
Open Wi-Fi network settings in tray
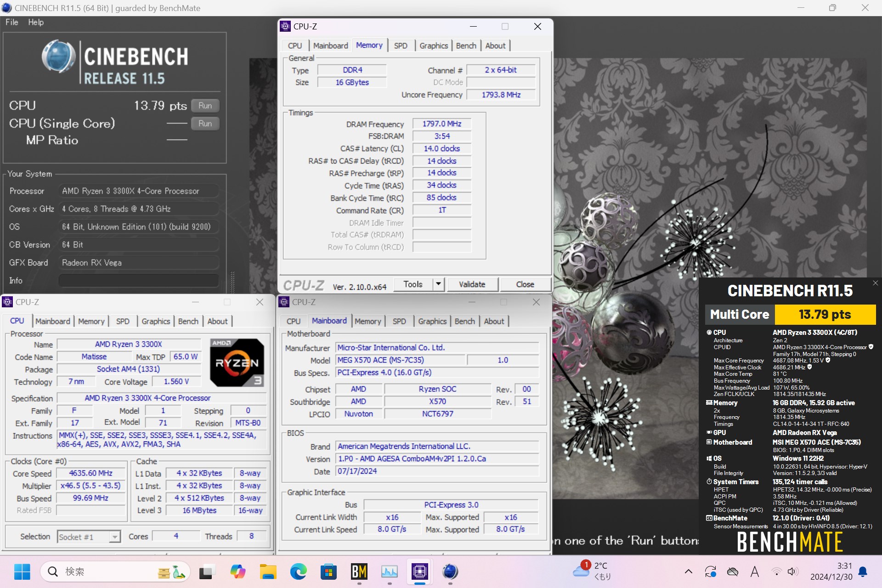click(776, 571)
